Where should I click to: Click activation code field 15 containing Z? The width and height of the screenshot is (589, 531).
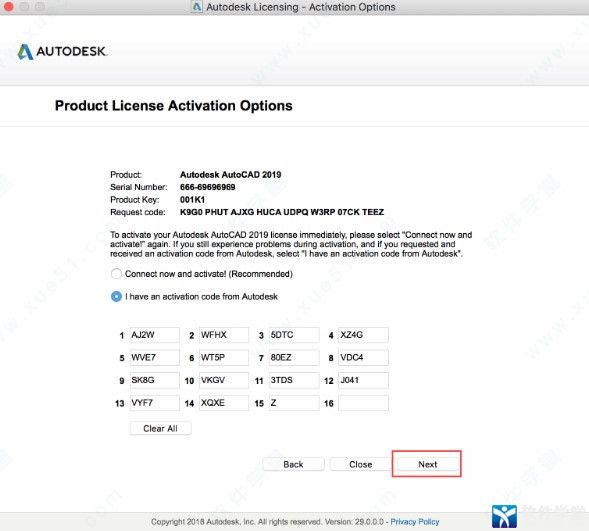pyautogui.click(x=294, y=403)
